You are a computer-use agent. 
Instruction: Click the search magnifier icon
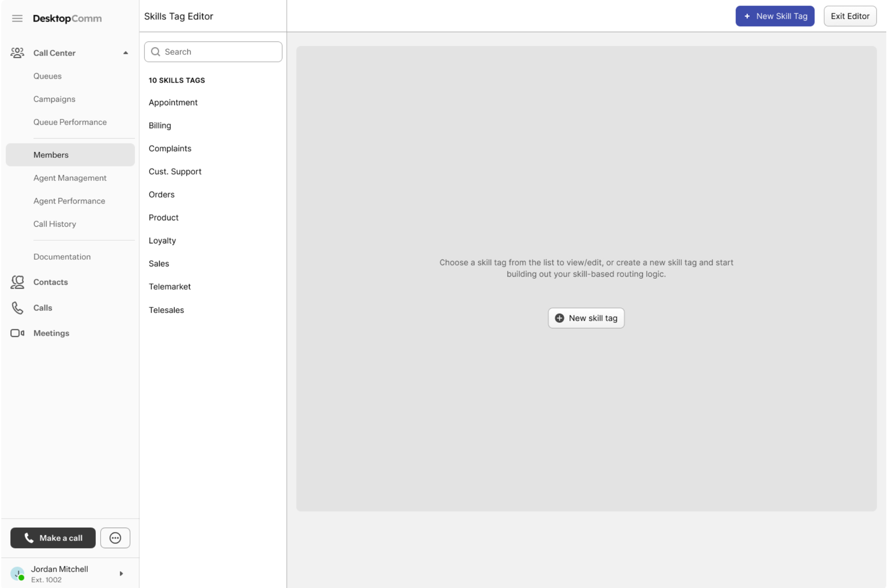click(x=156, y=52)
